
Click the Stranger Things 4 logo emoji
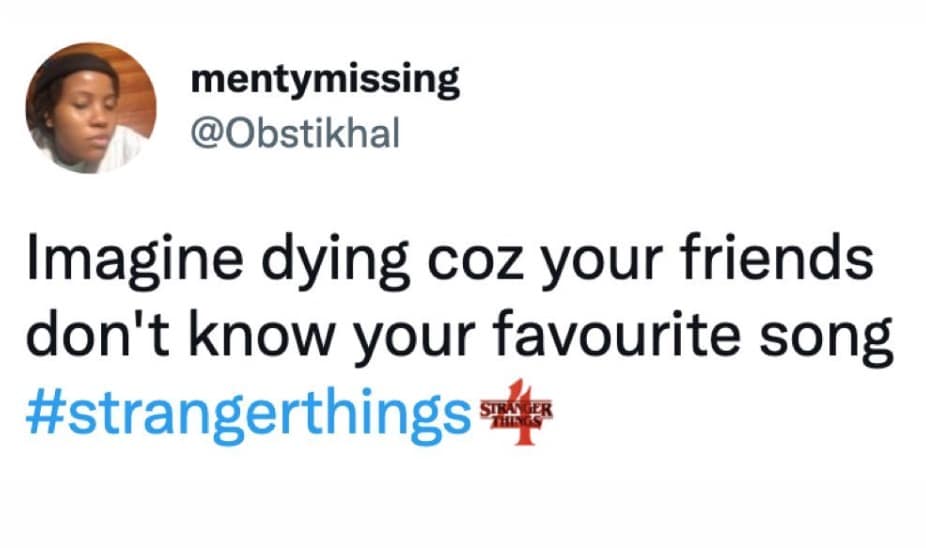517,411
